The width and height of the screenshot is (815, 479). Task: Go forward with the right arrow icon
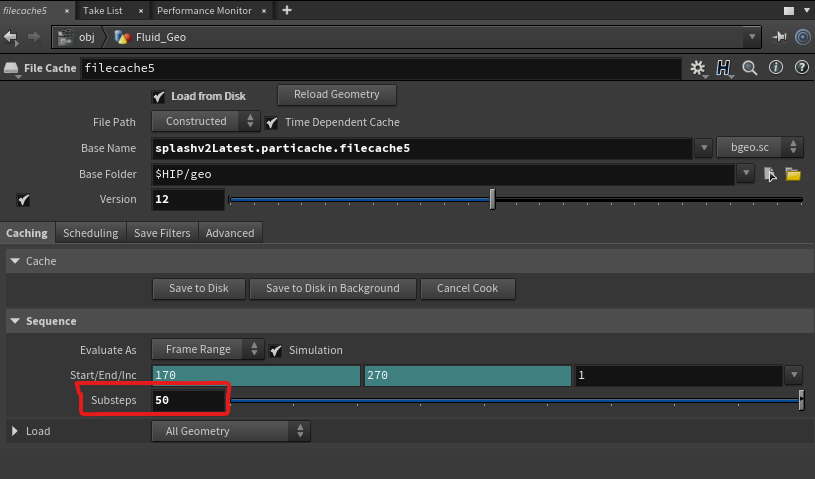tap(33, 37)
